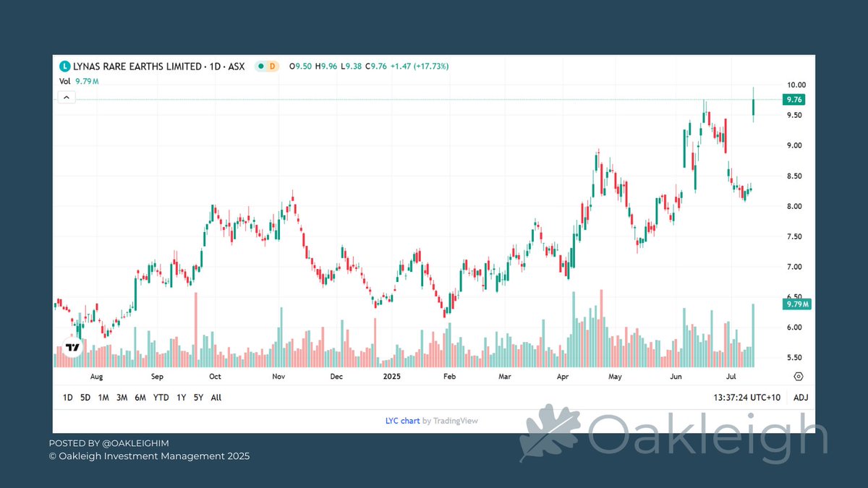Select the 1Y time range

coord(181,398)
